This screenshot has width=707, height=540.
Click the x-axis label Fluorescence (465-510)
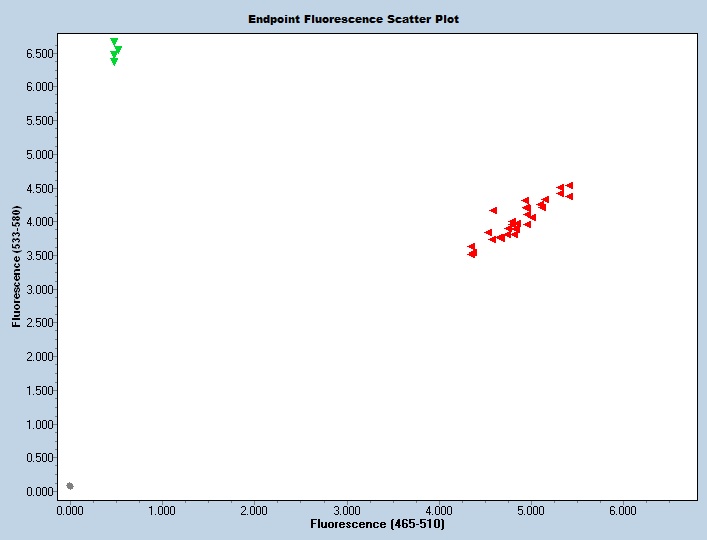377,524
